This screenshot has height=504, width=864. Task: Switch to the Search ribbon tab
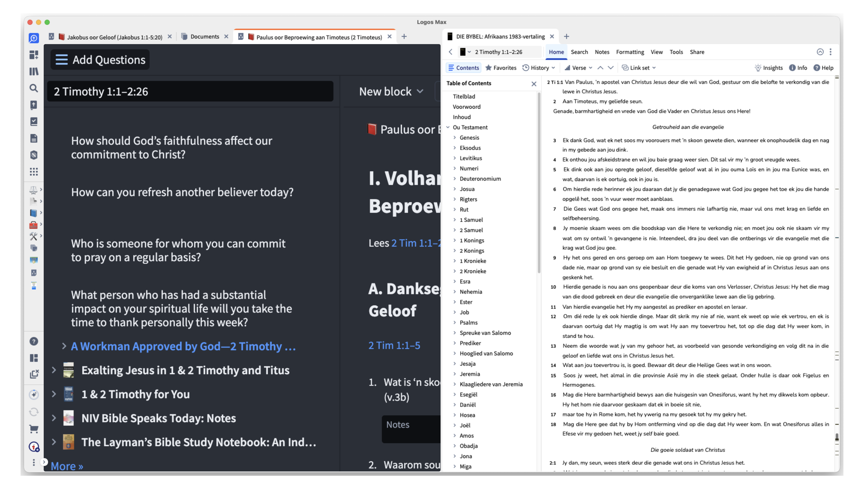click(x=579, y=52)
